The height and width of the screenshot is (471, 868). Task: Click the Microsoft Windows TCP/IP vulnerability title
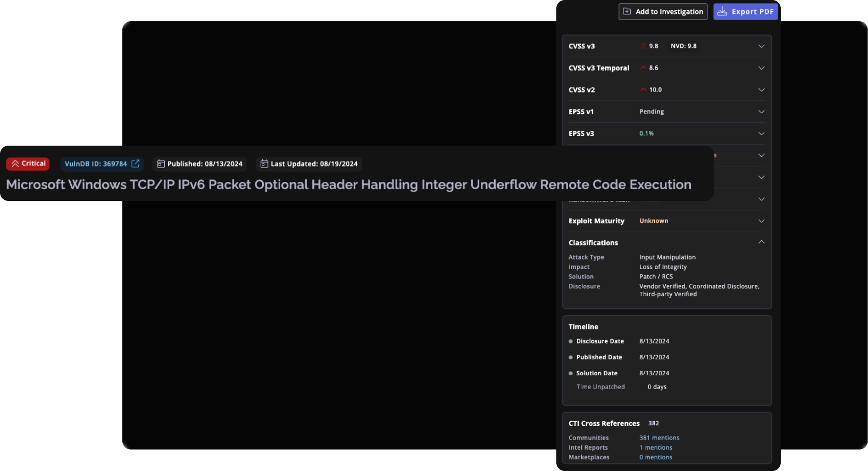[348, 184]
